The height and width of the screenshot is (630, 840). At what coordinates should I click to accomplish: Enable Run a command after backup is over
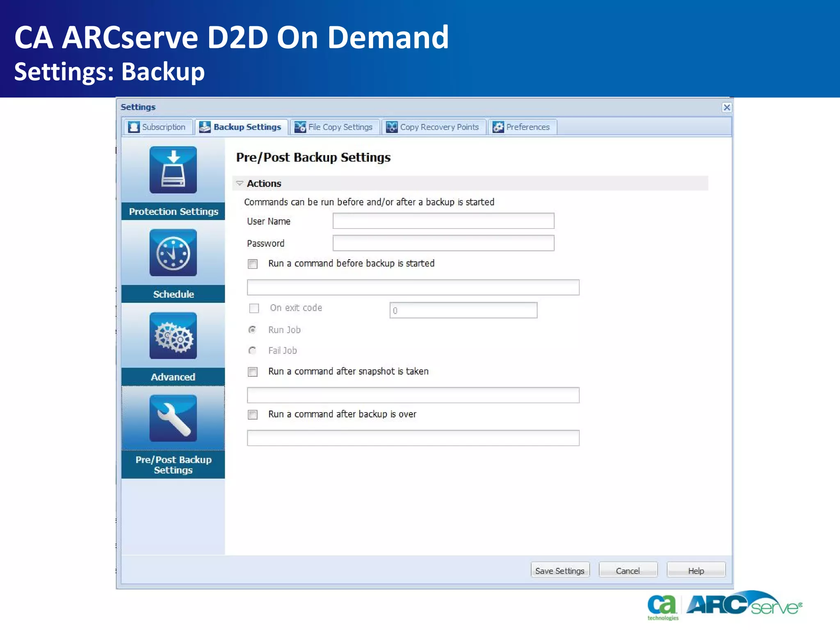click(253, 415)
